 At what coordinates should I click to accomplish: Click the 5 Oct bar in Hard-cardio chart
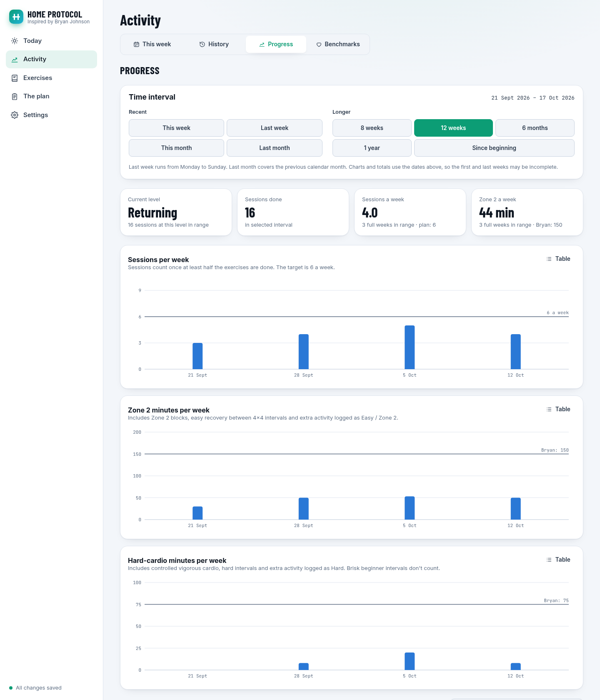tap(410, 661)
